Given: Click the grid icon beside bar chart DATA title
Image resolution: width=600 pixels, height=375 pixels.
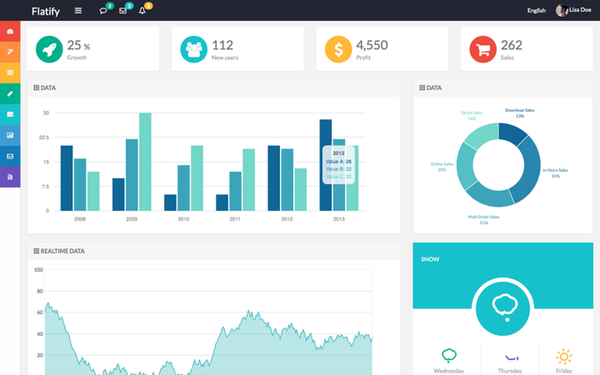Looking at the screenshot, I should (x=36, y=88).
